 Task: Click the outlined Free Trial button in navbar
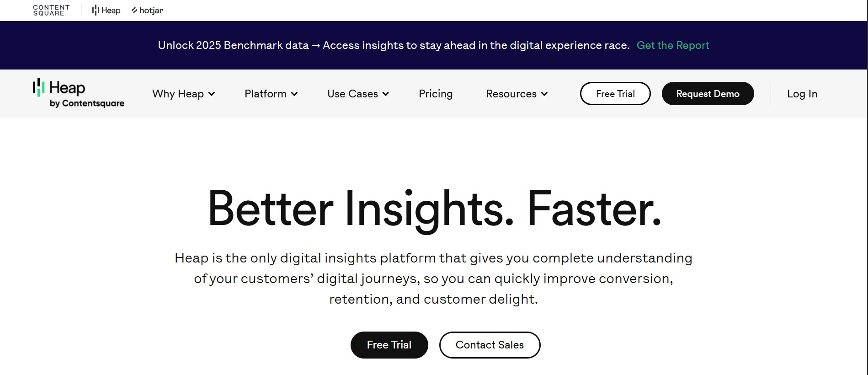[615, 94]
